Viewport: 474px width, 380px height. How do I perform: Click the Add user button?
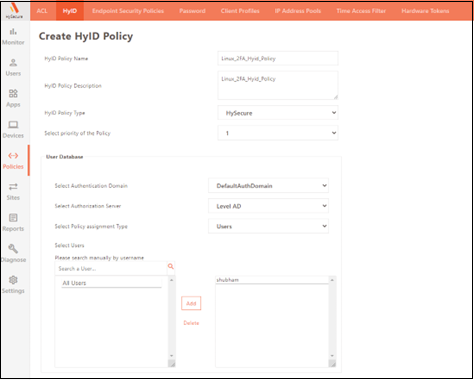pyautogui.click(x=191, y=303)
